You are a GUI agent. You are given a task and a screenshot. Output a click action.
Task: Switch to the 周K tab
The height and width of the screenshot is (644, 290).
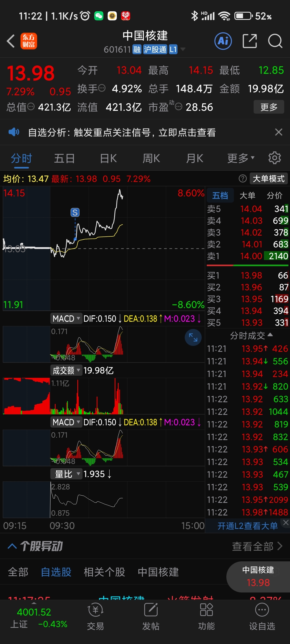[151, 158]
